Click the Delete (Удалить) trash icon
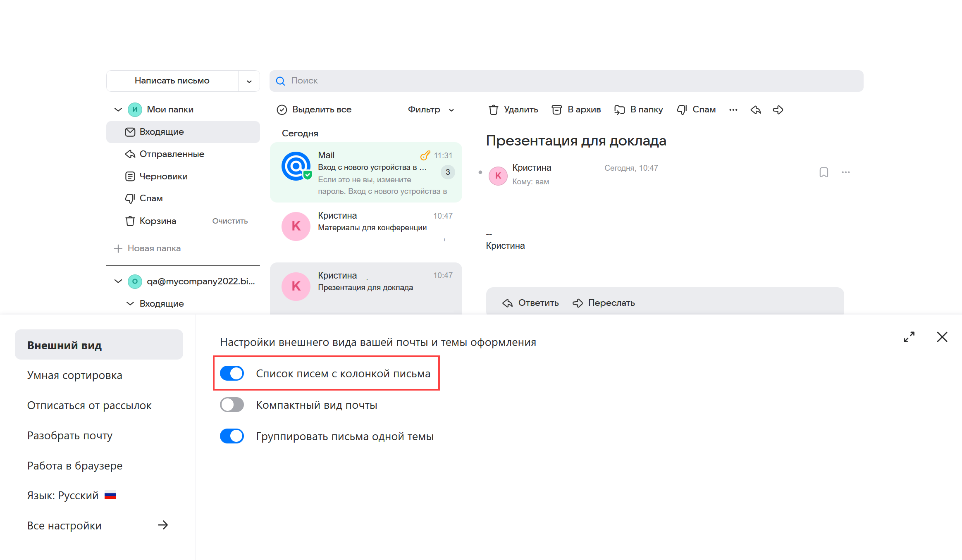Image resolution: width=962 pixels, height=560 pixels. pyautogui.click(x=493, y=110)
